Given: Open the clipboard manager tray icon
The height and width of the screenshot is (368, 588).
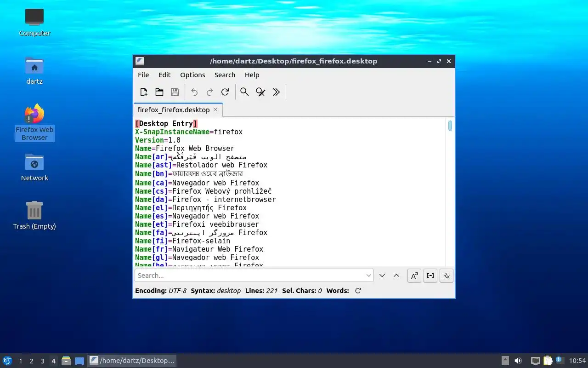Looking at the screenshot, I should point(548,361).
